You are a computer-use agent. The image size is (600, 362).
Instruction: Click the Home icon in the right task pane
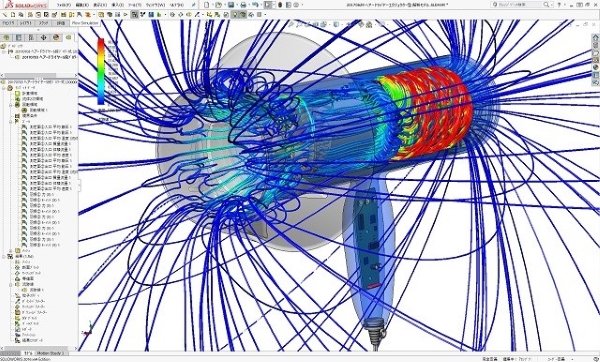tap(596, 38)
